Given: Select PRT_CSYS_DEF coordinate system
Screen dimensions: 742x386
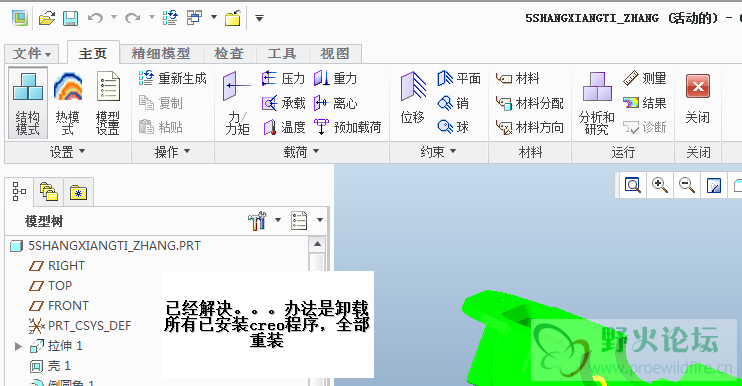Looking at the screenshot, I should pyautogui.click(x=80, y=326).
